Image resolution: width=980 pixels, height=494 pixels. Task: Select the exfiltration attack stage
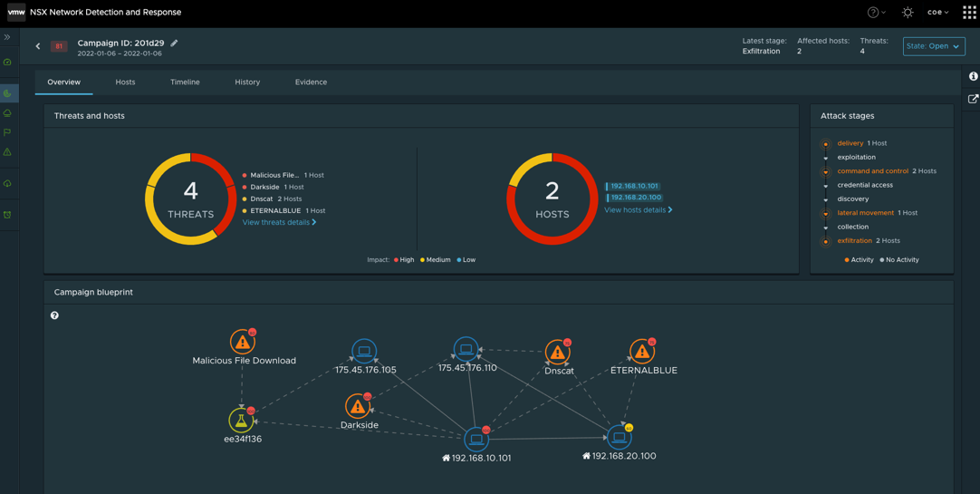click(854, 240)
